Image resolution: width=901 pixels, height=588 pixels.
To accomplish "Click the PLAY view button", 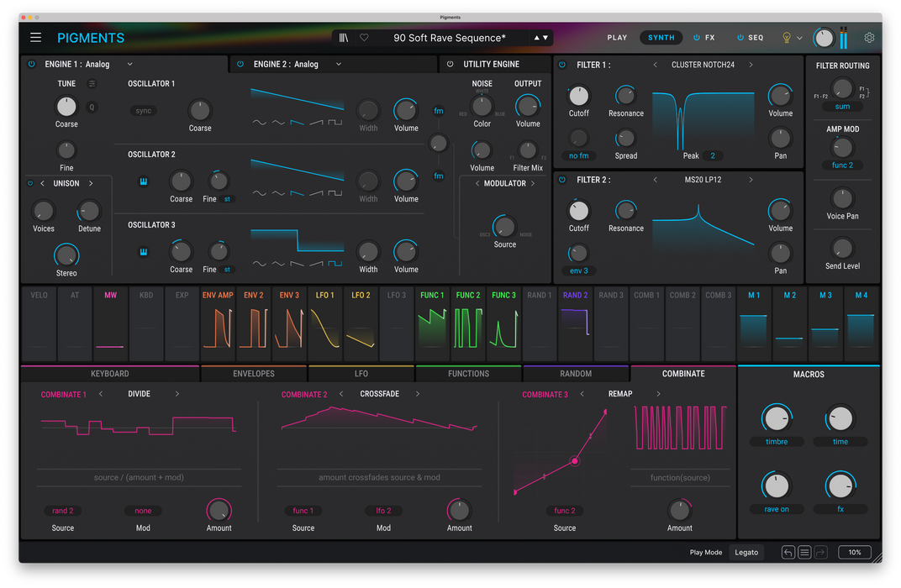I will coord(617,38).
